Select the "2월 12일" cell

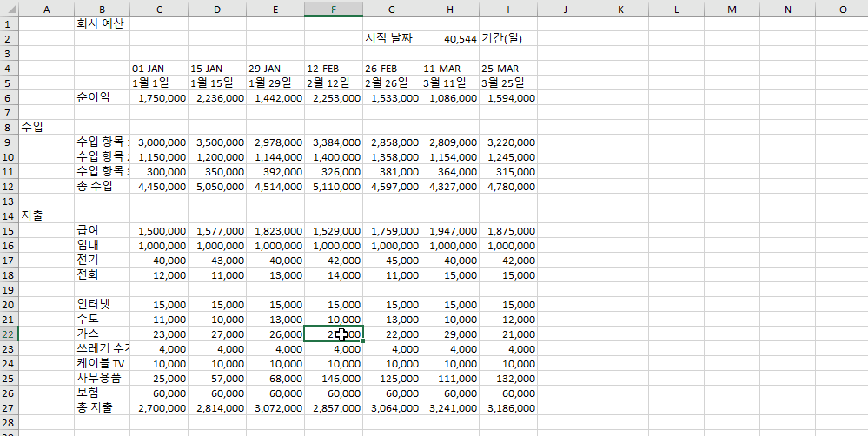[x=334, y=83]
